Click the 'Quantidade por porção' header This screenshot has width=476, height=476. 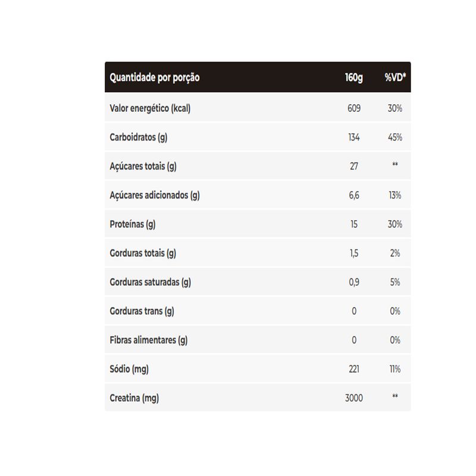(155, 78)
